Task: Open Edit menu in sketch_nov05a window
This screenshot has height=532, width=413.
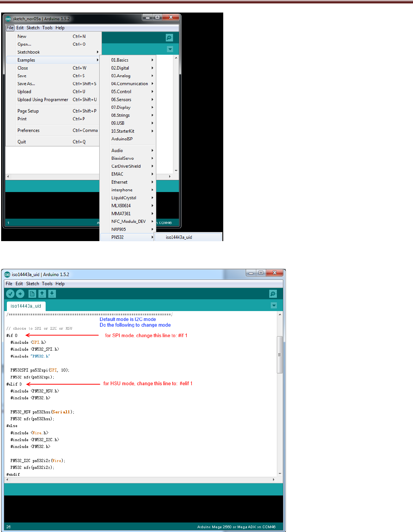Action: tap(20, 28)
